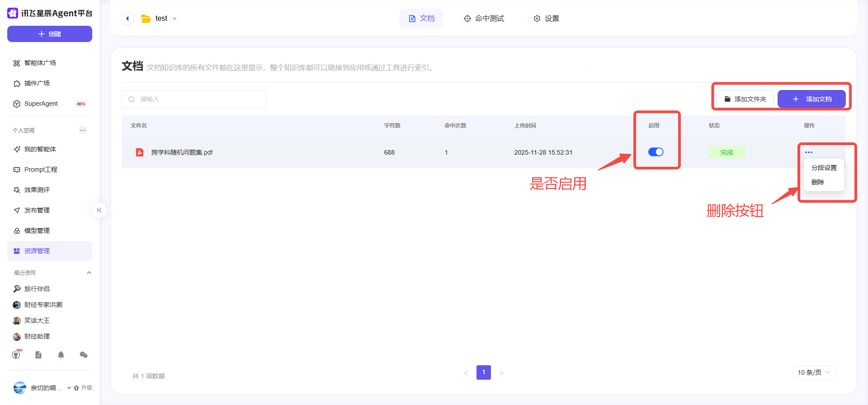Click the back arrow beside test folder
The height and width of the screenshot is (405, 868).
[x=127, y=19]
